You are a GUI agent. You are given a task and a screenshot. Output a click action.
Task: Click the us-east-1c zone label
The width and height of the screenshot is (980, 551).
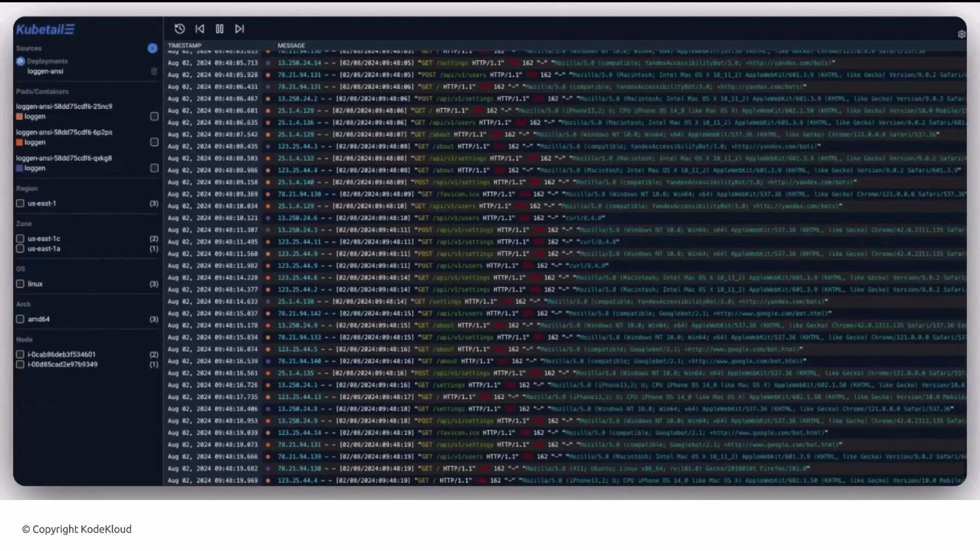click(x=44, y=239)
